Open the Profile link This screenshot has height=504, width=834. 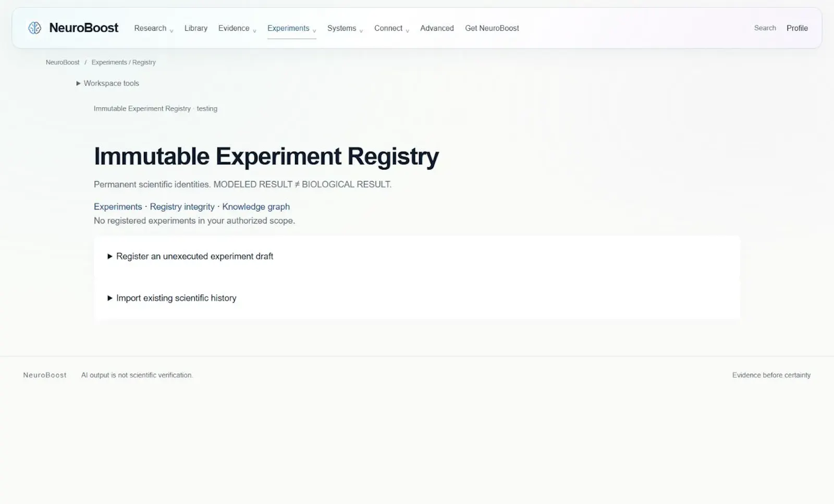click(797, 28)
